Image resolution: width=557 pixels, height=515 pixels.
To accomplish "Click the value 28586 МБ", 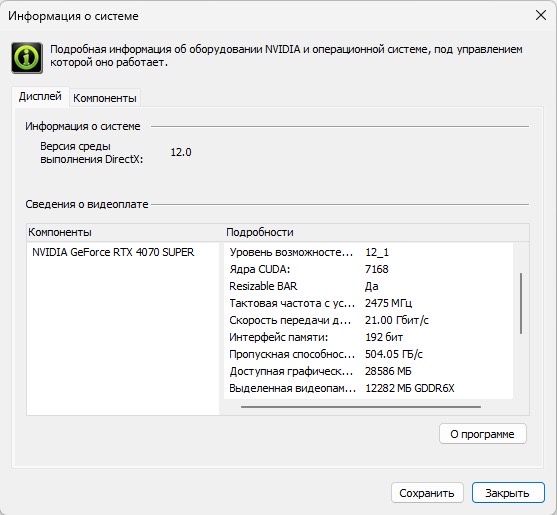I will (388, 371).
